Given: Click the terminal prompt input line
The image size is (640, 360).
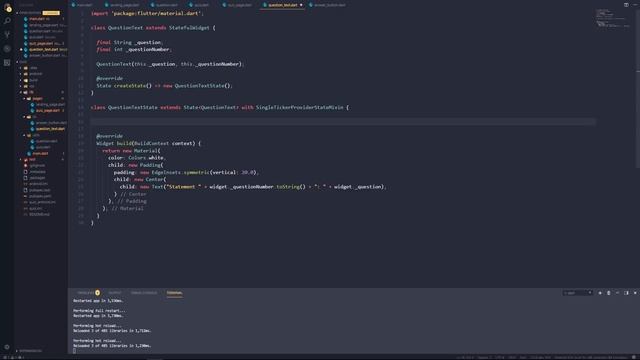Looking at the screenshot, I should click(x=74, y=351).
